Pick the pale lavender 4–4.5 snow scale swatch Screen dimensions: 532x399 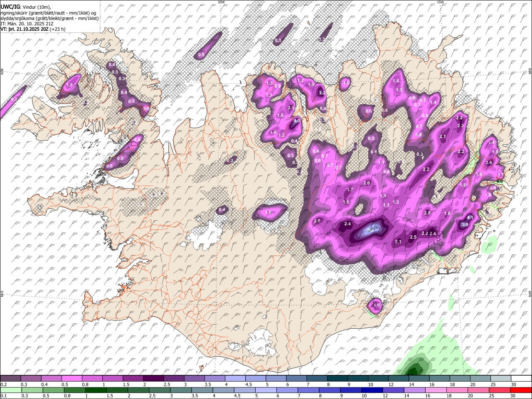point(234,379)
